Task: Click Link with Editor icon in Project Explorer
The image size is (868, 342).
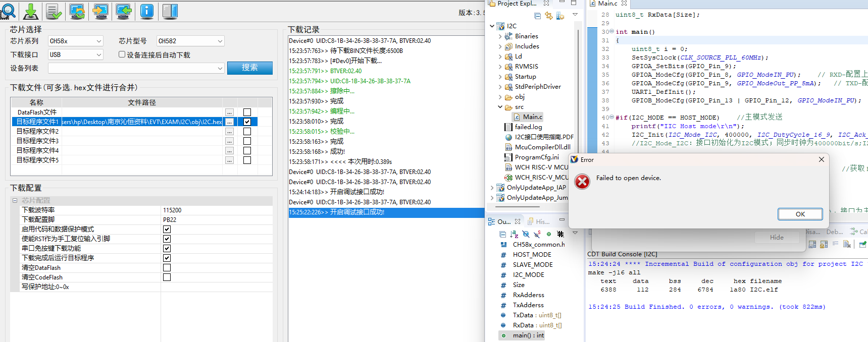Action: (549, 16)
